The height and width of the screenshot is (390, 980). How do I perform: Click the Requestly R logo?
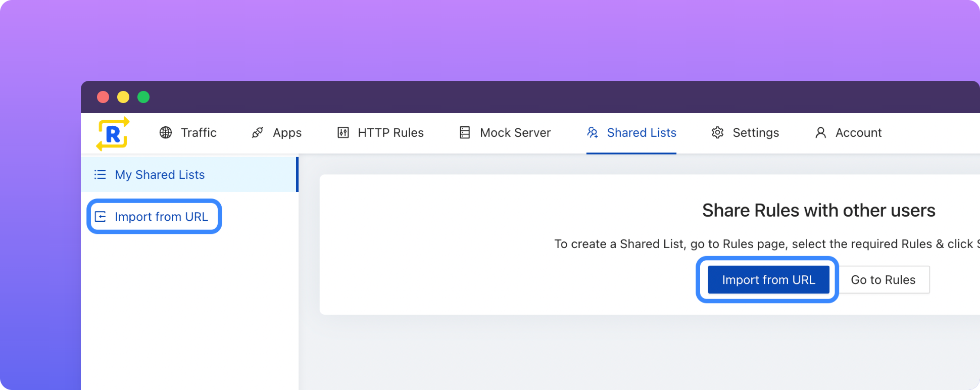coord(113,133)
